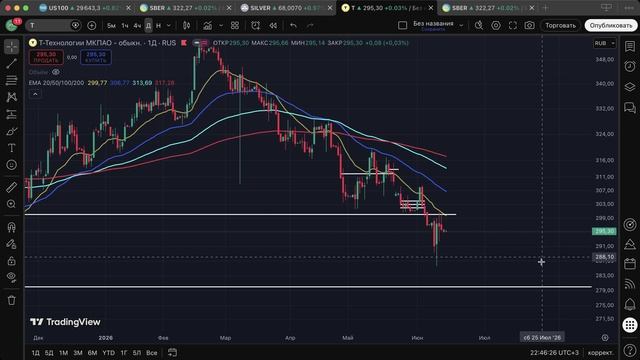Toggle visibility eye next to Объём

pos(56,72)
